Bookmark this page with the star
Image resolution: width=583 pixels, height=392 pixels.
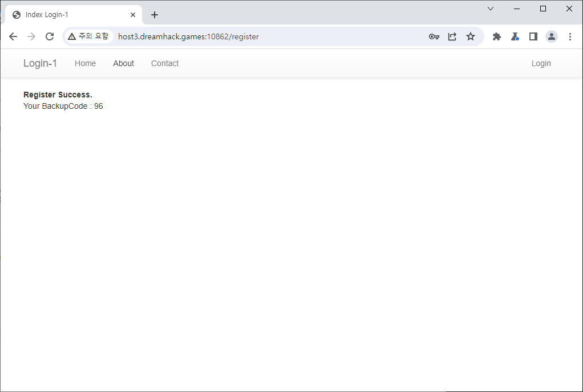pyautogui.click(x=470, y=36)
